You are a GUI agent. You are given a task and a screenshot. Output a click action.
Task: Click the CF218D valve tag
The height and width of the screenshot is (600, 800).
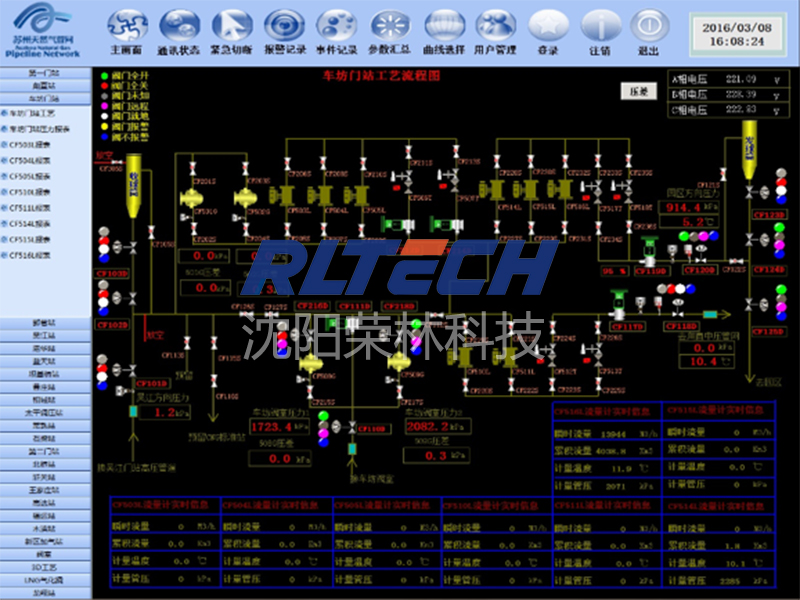point(400,306)
